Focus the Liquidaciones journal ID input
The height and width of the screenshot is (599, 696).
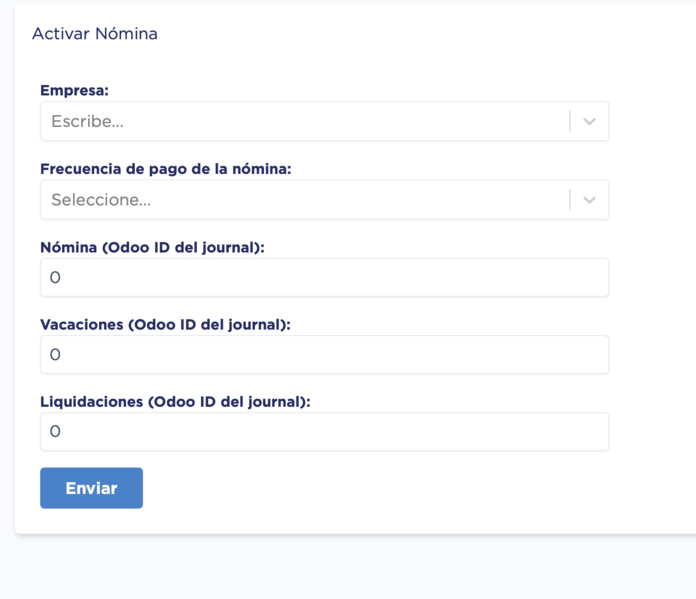point(324,432)
